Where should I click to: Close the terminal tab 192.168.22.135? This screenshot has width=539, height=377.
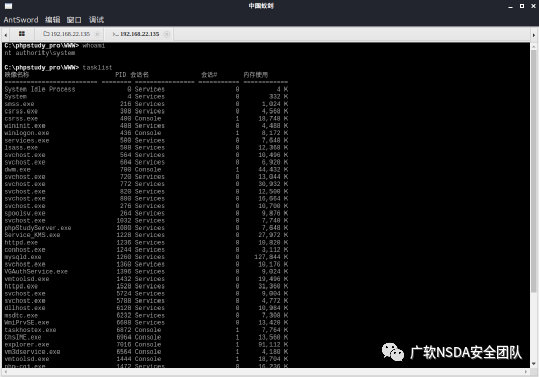(x=167, y=34)
